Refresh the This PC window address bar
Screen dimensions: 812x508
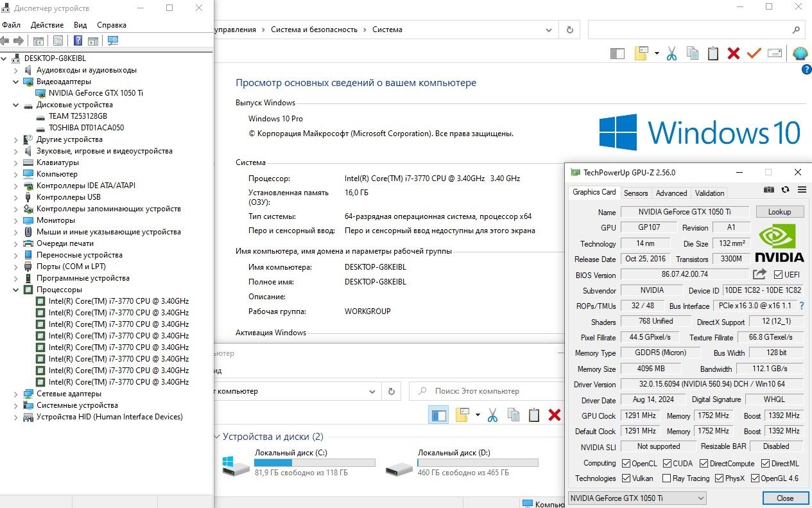[391, 391]
